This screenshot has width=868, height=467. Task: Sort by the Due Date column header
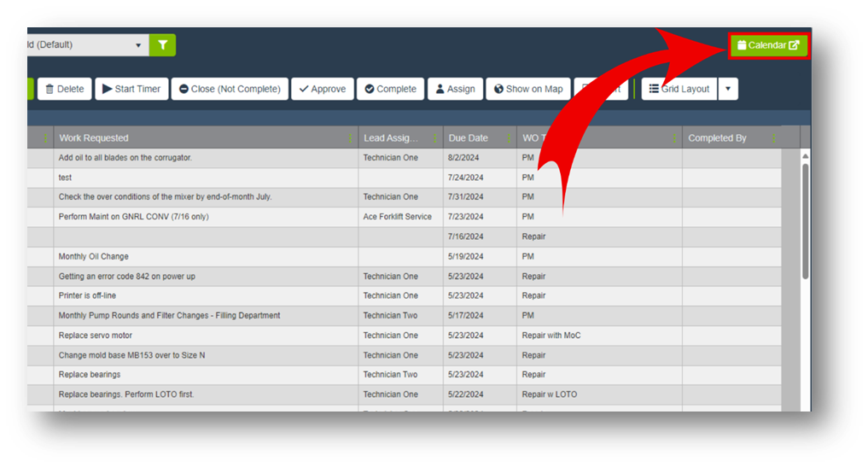(468, 138)
